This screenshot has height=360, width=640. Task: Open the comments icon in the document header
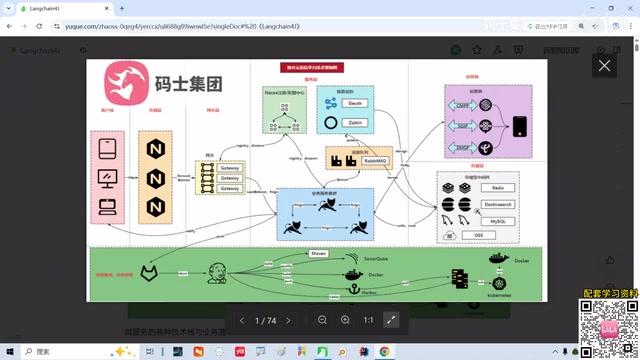518,50
